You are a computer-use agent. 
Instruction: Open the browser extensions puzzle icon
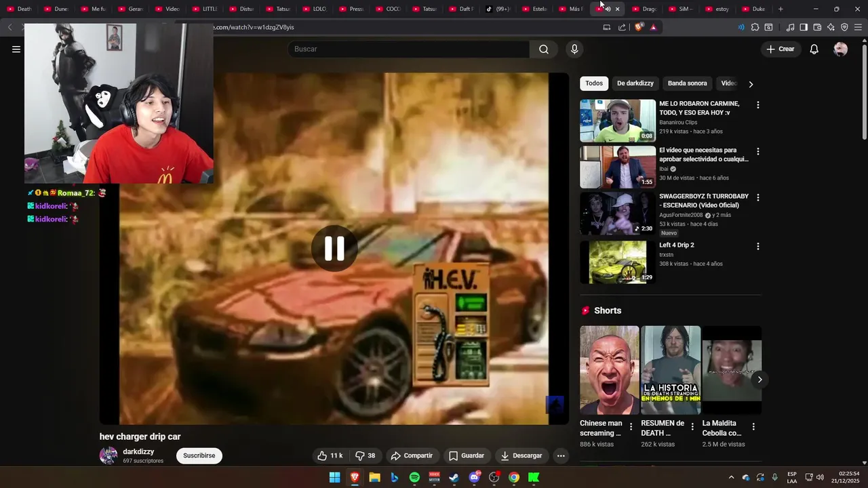(x=755, y=27)
